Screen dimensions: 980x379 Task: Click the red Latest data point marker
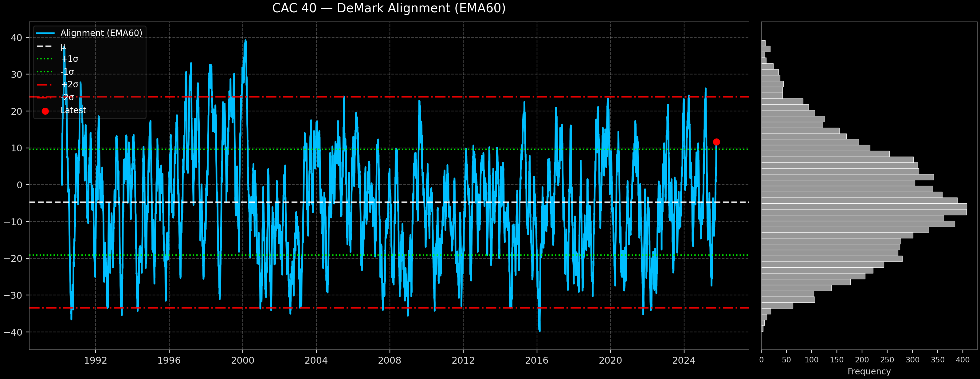716,142
